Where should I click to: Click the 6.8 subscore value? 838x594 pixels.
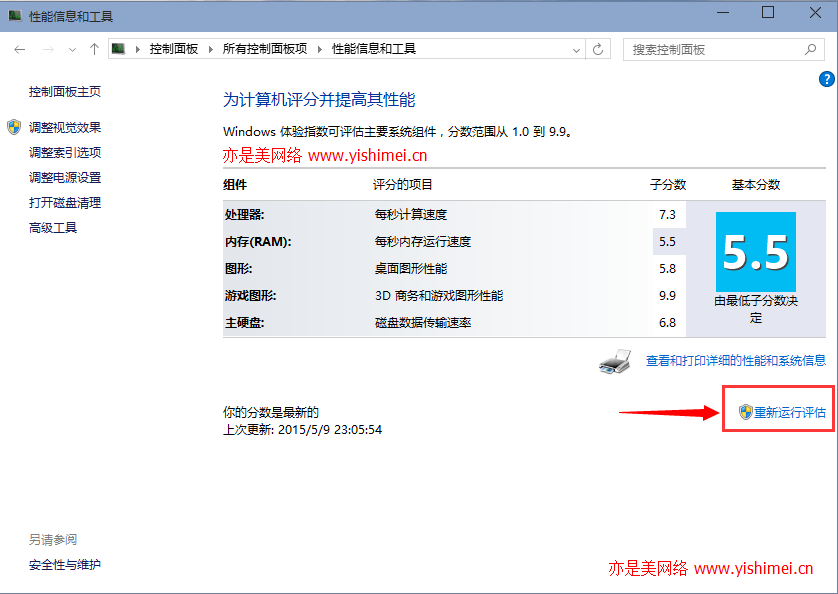(667, 323)
